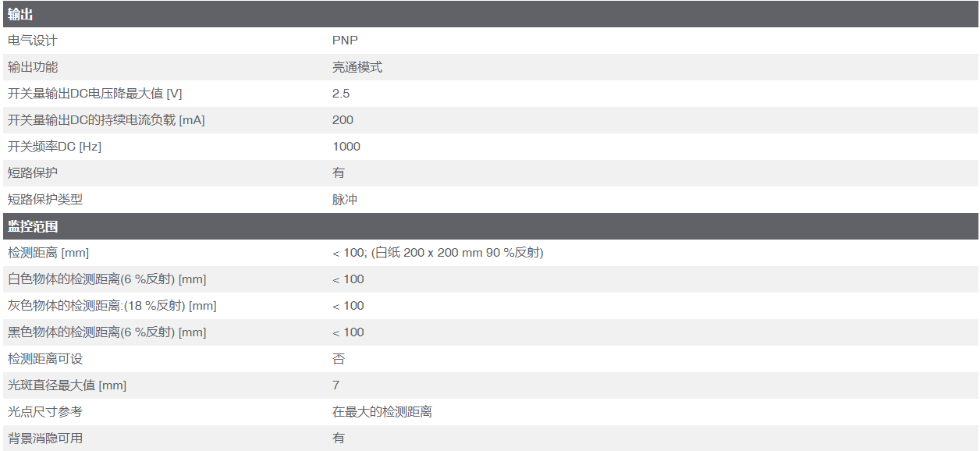The height and width of the screenshot is (451, 980).
Task: Select the 开关频率DC [Hz] label
Action: point(55,147)
